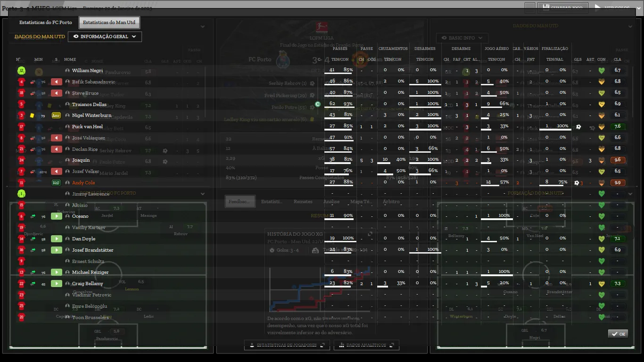
Task: Click the HdJ badge beside Andy Cole
Action: (x=56, y=183)
